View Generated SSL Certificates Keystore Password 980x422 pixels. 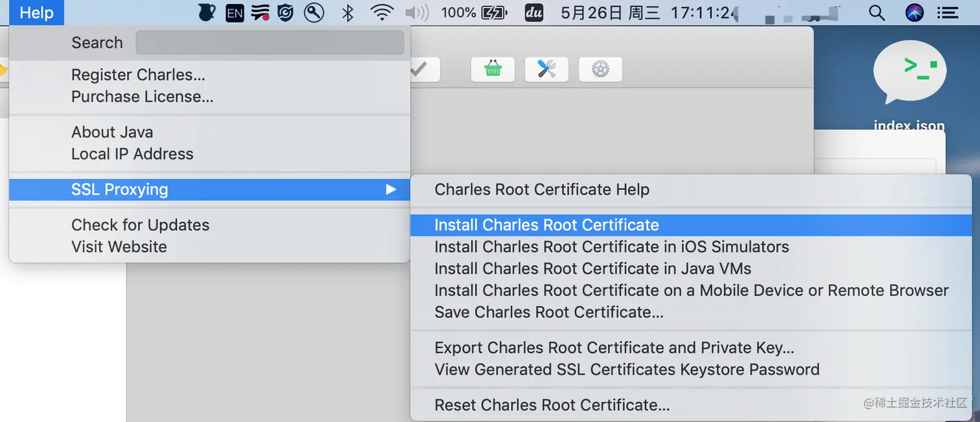[x=692, y=369]
